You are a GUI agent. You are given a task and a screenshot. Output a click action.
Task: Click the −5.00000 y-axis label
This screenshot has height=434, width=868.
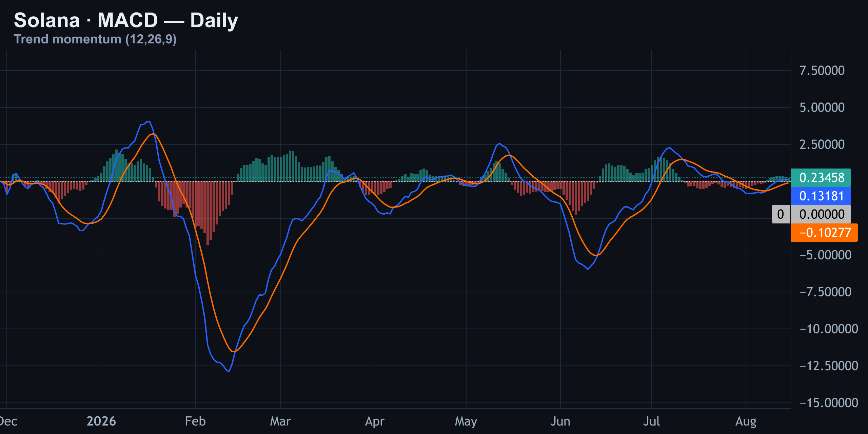(x=825, y=255)
